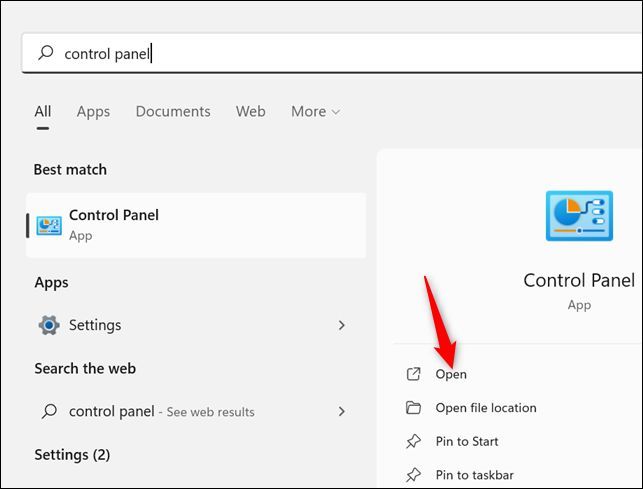Expand the control panel web result arrow

(x=342, y=411)
